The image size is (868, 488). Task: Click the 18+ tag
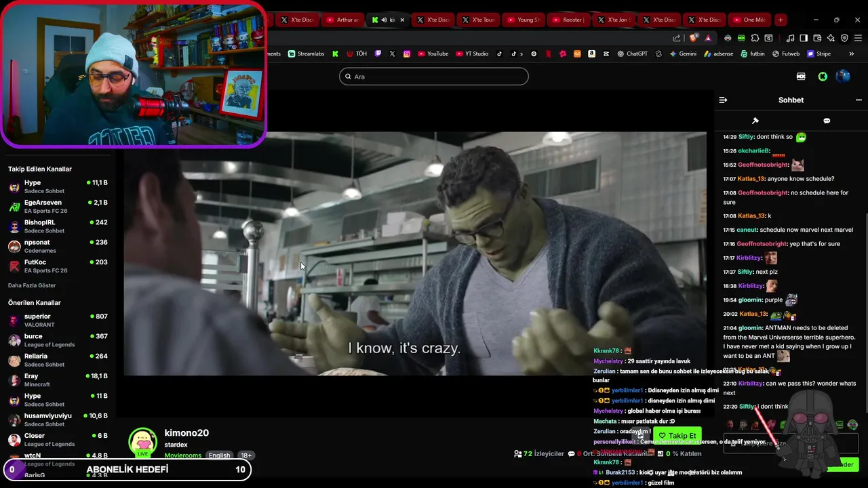tap(246, 455)
